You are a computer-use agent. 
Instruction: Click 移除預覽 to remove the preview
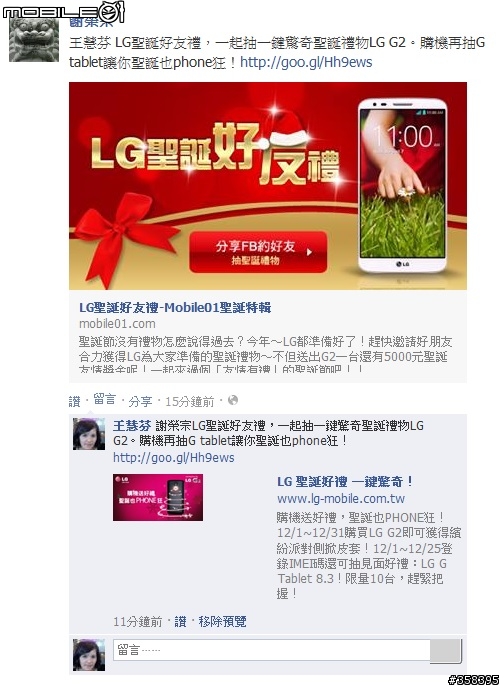click(222, 621)
